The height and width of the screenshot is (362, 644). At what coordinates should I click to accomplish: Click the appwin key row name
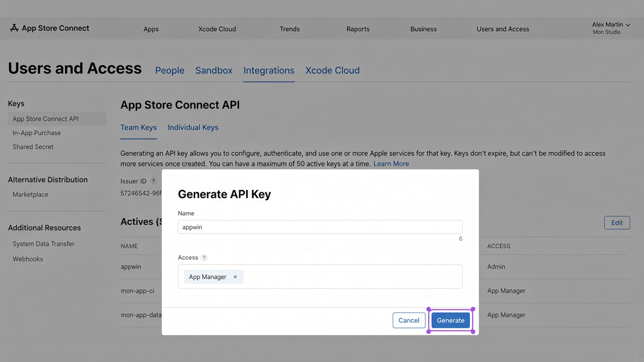131,267
